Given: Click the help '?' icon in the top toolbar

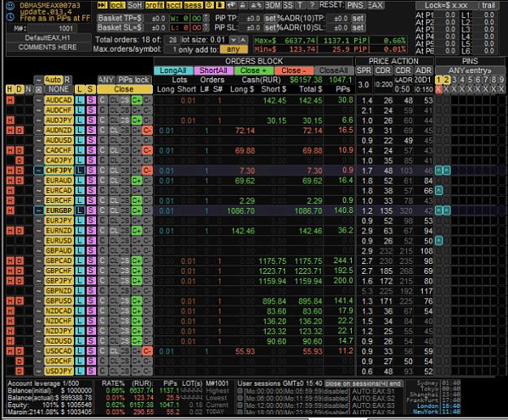Looking at the screenshot, I should coord(311,5).
